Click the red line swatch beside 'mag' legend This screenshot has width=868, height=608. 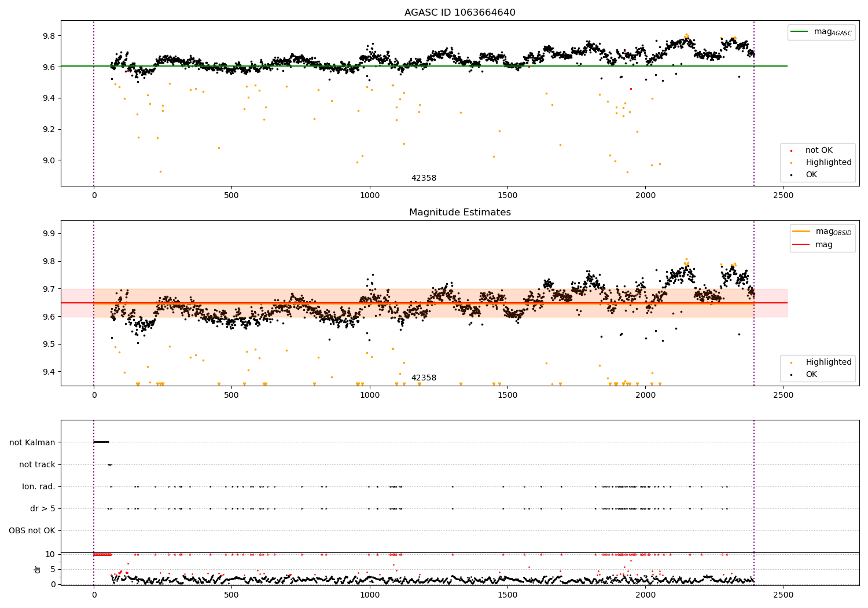click(800, 245)
